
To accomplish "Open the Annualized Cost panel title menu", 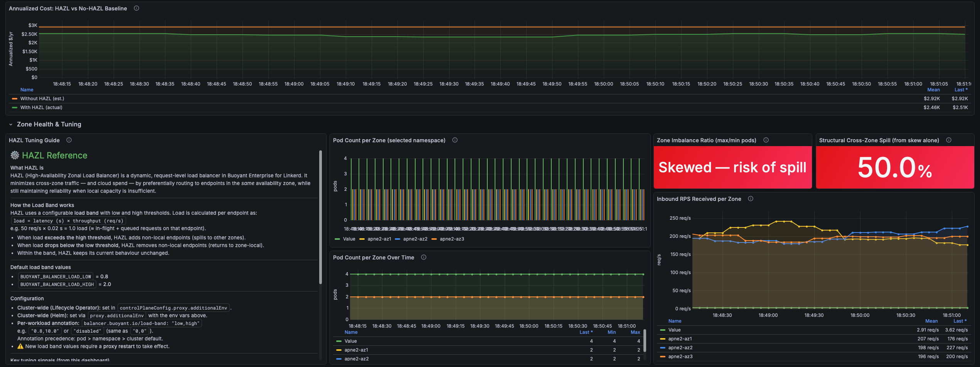I will pos(68,8).
